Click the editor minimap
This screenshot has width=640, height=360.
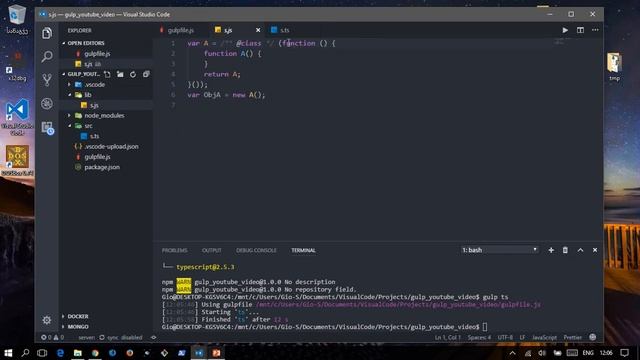tap(559, 42)
